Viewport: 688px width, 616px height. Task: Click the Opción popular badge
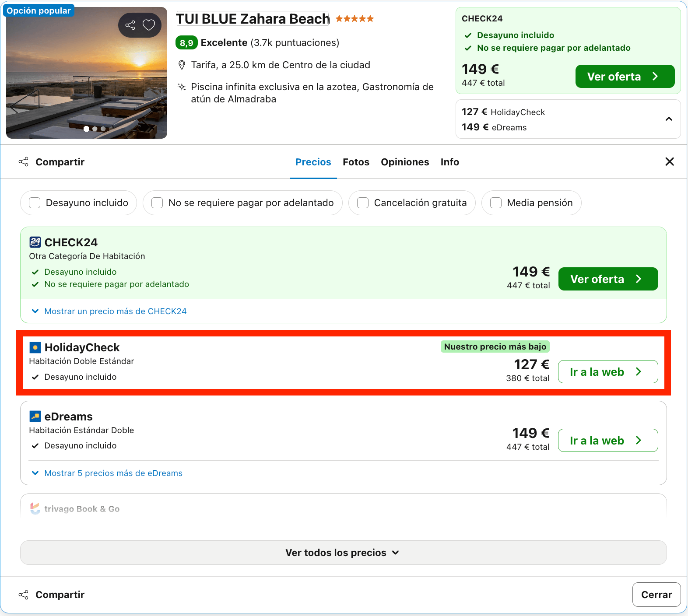pos(39,10)
